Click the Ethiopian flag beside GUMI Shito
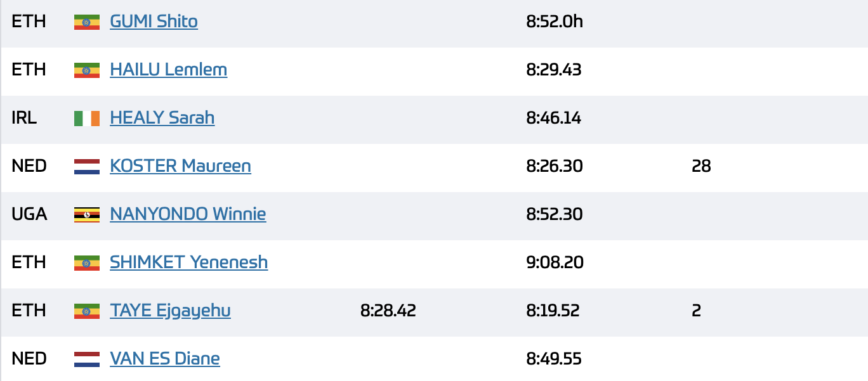 (x=87, y=22)
